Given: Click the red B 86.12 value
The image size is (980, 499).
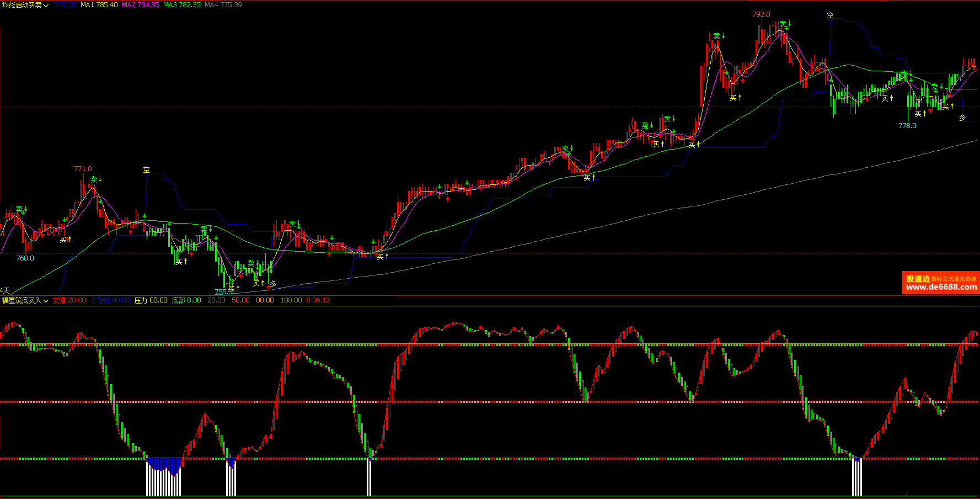Looking at the screenshot, I should [318, 300].
